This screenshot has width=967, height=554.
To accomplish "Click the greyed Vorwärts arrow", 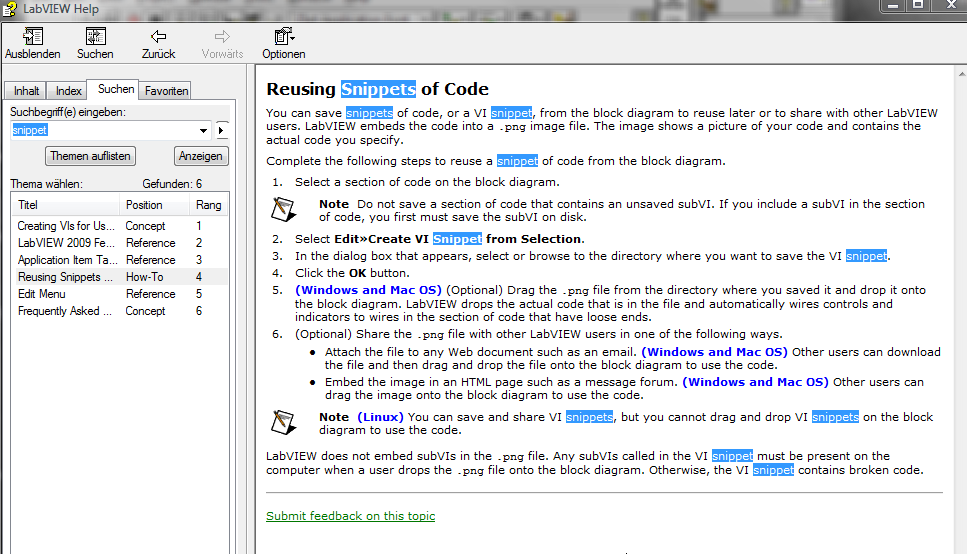I will [x=222, y=43].
